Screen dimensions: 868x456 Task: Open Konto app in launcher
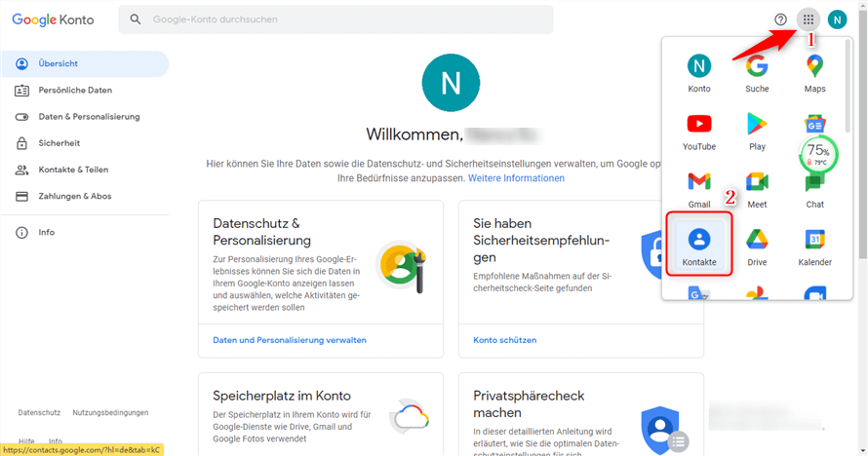pyautogui.click(x=699, y=73)
